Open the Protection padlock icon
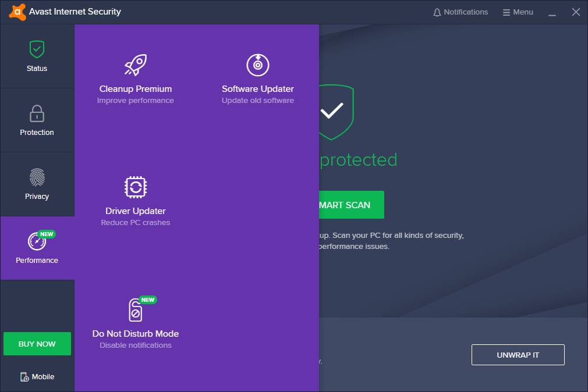This screenshot has width=588, height=392. pyautogui.click(x=37, y=113)
